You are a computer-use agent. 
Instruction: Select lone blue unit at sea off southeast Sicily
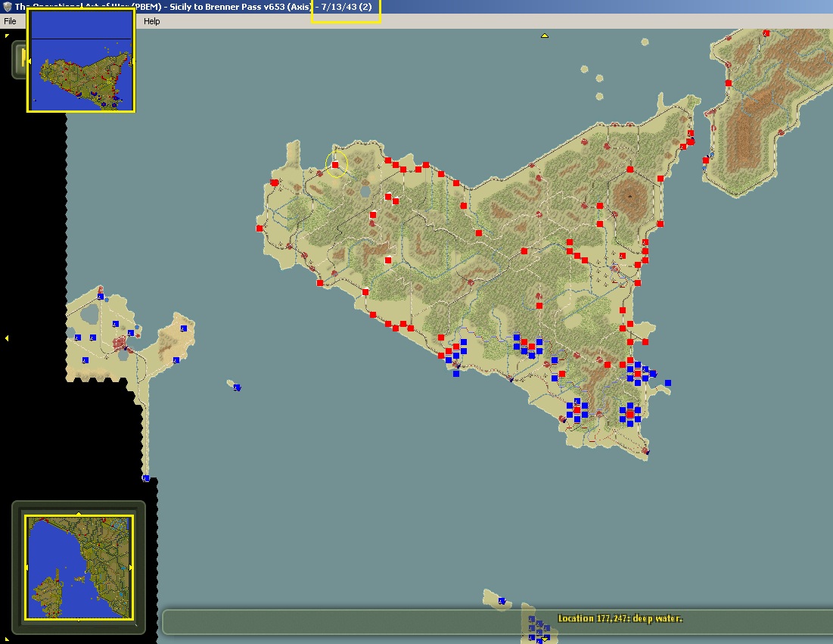click(x=668, y=383)
